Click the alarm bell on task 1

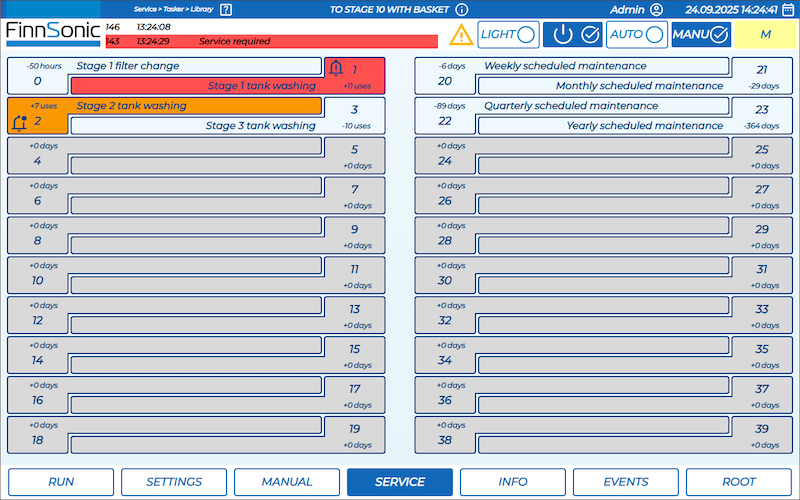[336, 69]
